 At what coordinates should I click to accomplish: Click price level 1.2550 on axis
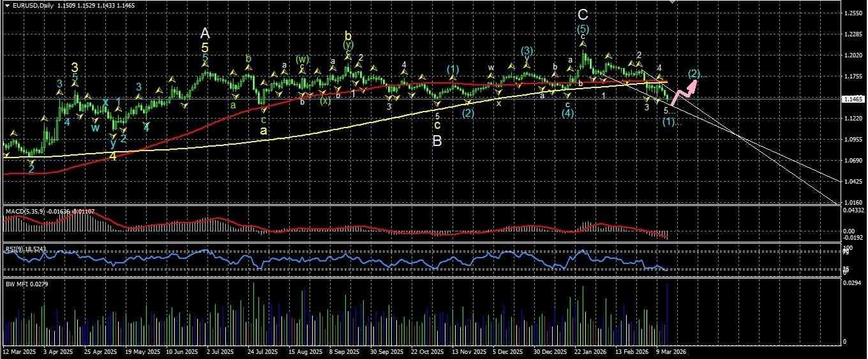point(853,13)
